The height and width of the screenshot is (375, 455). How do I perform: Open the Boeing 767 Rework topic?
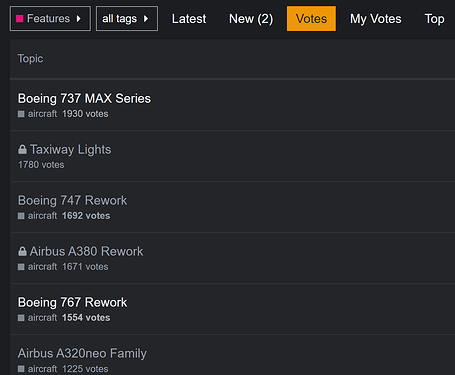coord(72,303)
